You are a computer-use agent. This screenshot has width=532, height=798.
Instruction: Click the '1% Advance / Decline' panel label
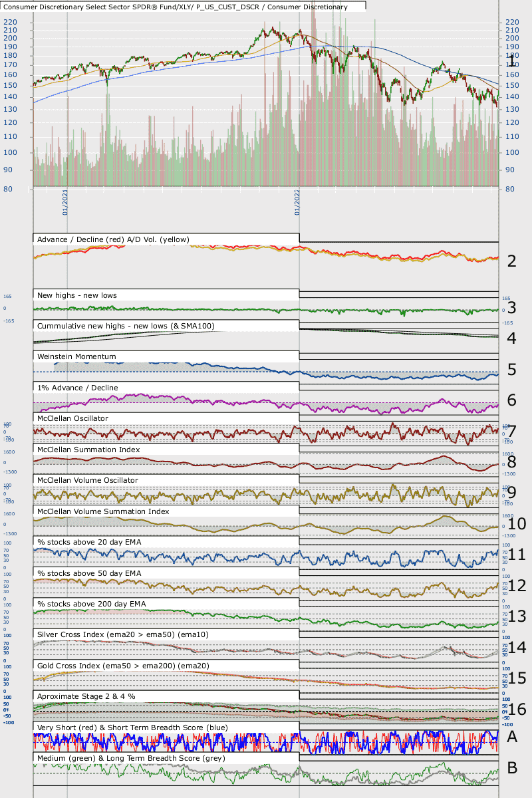[x=78, y=388]
